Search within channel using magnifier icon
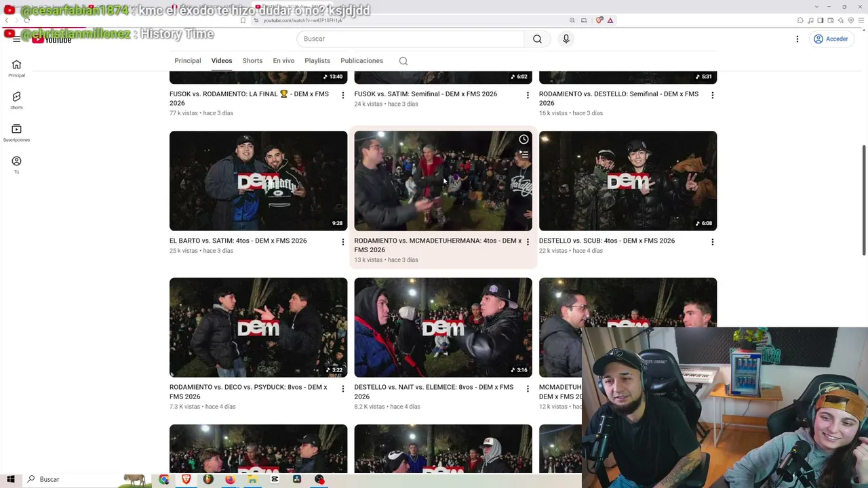Screen dimensions: 868x488 coord(403,61)
